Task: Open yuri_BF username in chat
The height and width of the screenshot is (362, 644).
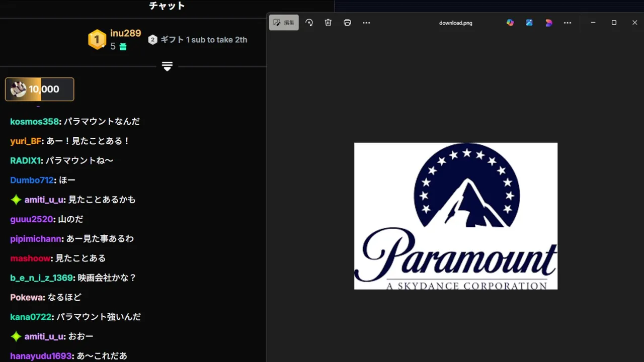Action: (26, 141)
